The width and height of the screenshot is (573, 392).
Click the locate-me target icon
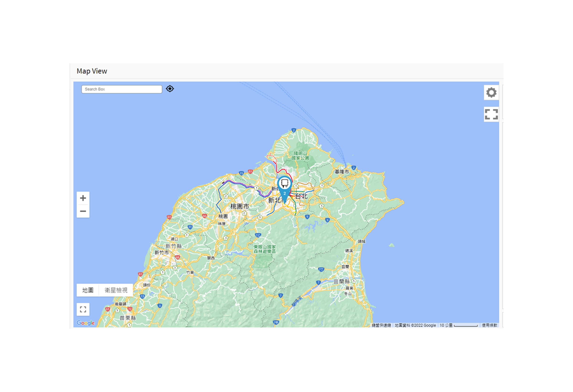[170, 89]
